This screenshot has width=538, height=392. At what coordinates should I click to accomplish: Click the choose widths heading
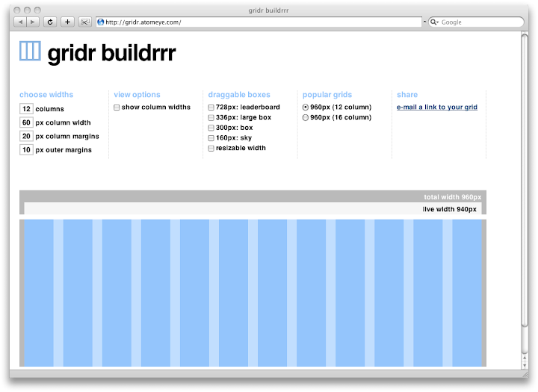tap(46, 95)
